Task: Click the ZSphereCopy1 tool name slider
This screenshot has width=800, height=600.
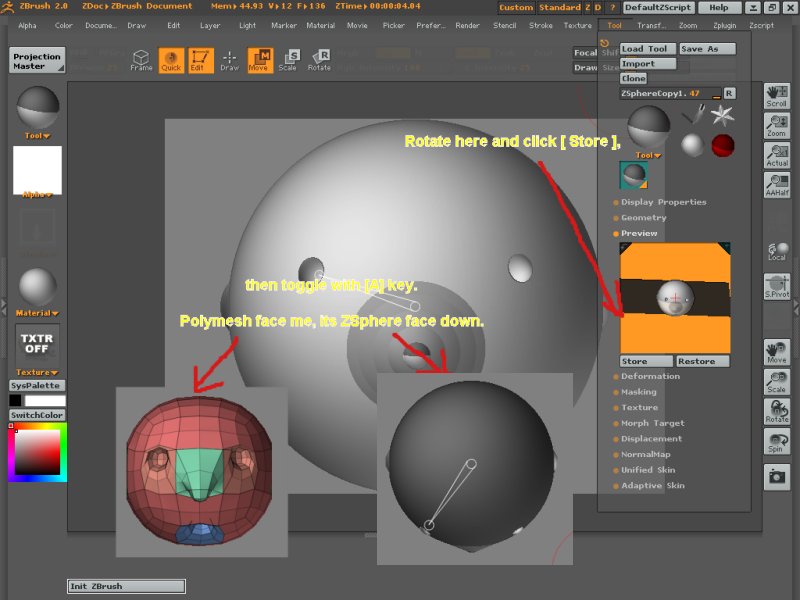Action: [670, 93]
